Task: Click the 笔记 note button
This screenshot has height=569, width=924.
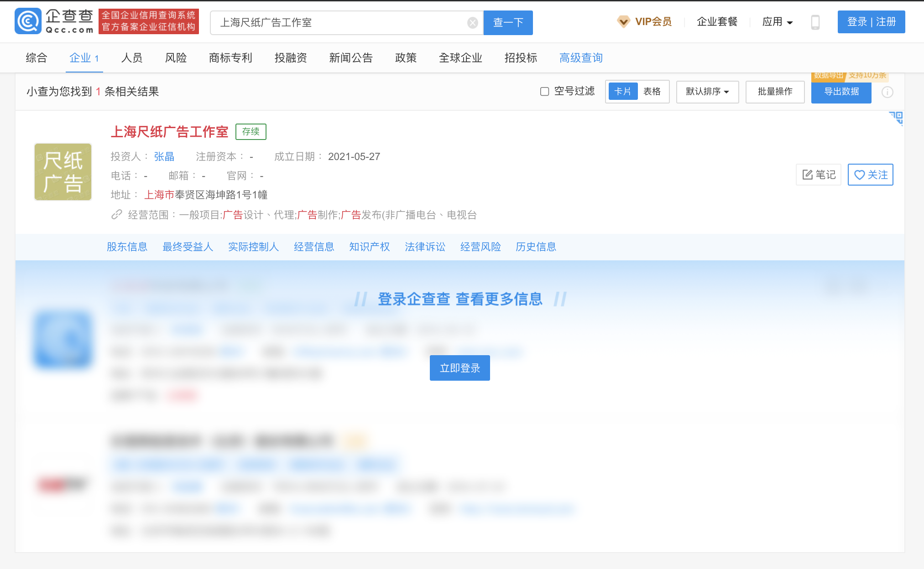Action: coord(819,175)
